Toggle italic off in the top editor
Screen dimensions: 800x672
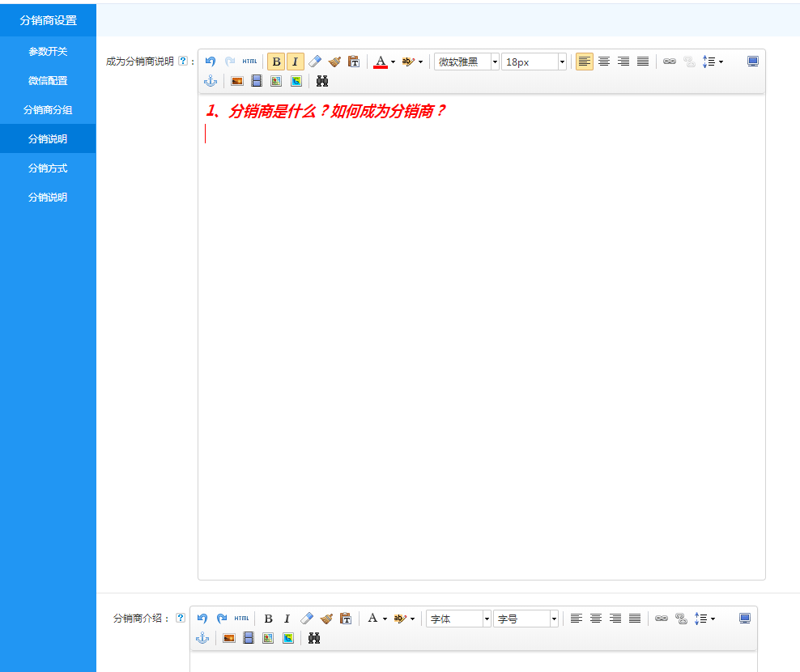click(x=296, y=62)
